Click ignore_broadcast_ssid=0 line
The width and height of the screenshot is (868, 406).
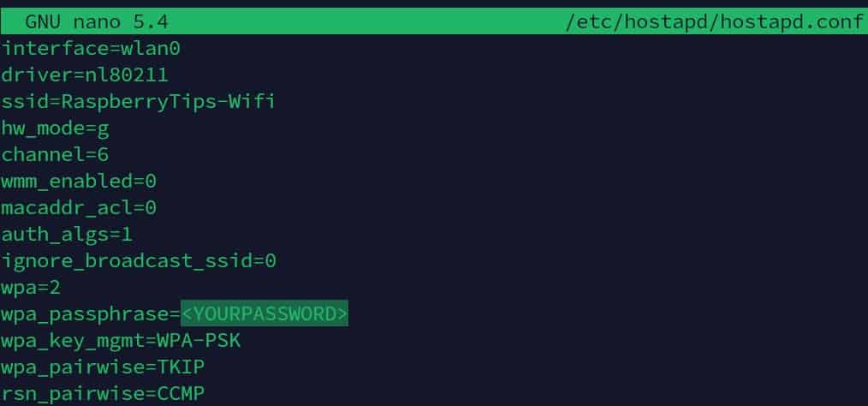click(x=139, y=261)
